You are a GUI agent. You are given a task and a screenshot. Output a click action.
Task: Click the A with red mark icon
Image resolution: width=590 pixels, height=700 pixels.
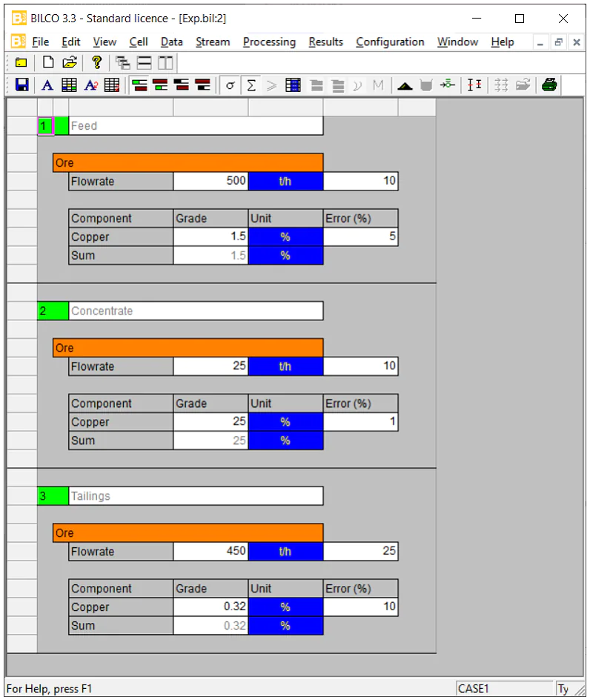tap(90, 85)
